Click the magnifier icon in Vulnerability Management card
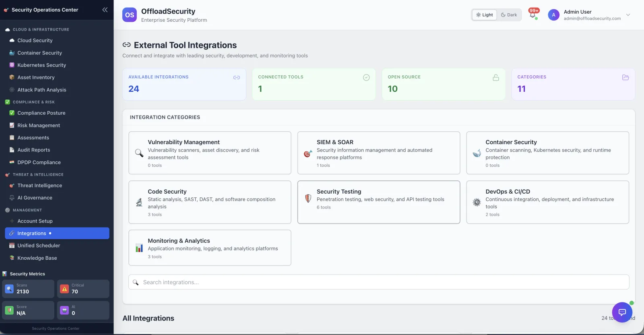 pyautogui.click(x=139, y=153)
